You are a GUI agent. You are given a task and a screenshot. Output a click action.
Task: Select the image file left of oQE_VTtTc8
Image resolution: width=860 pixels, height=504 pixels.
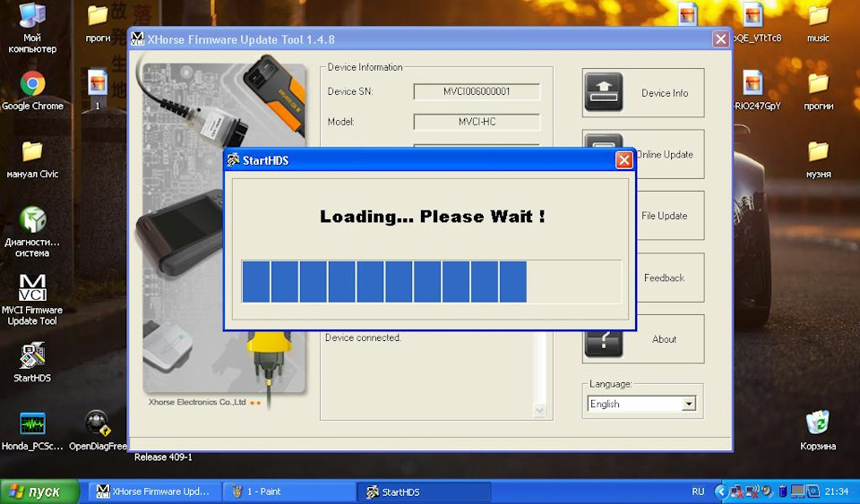(x=687, y=14)
